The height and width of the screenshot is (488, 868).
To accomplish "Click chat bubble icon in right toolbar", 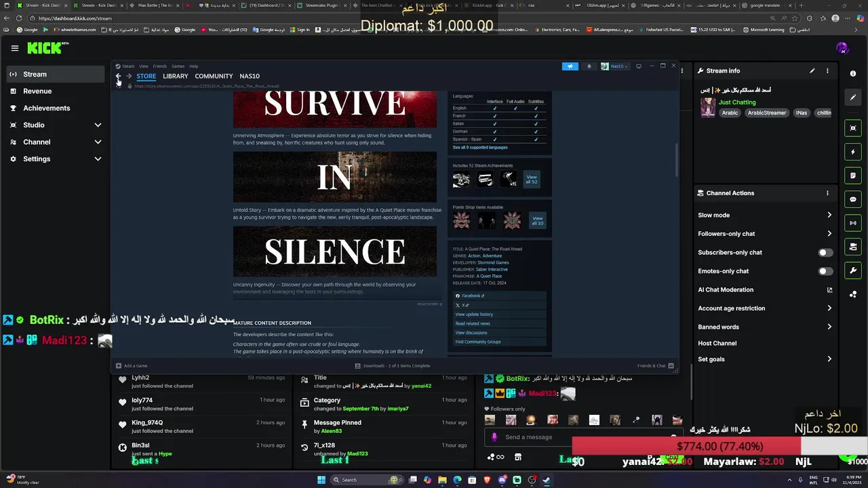I will (x=853, y=199).
